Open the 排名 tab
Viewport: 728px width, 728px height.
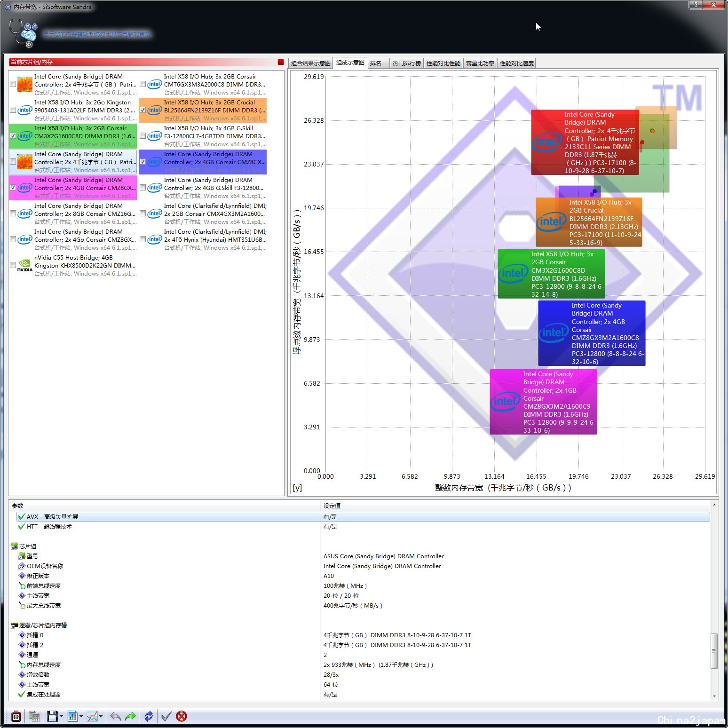click(x=379, y=63)
